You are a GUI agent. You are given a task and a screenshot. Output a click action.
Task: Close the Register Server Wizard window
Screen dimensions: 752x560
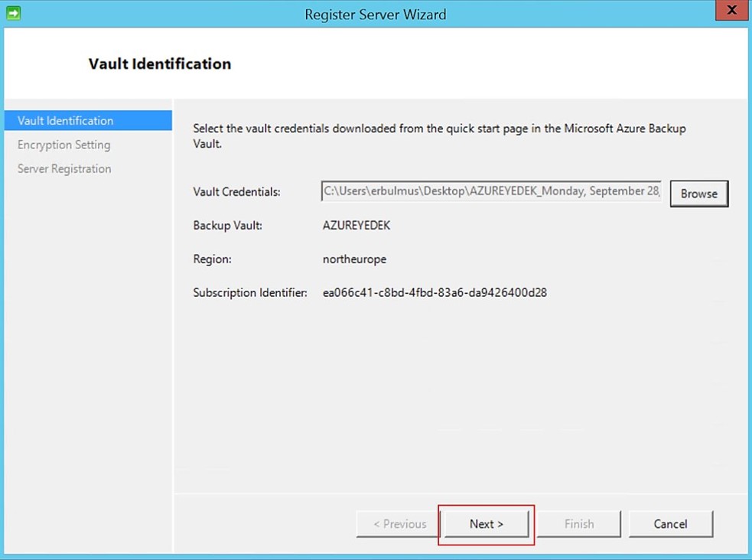click(x=731, y=11)
